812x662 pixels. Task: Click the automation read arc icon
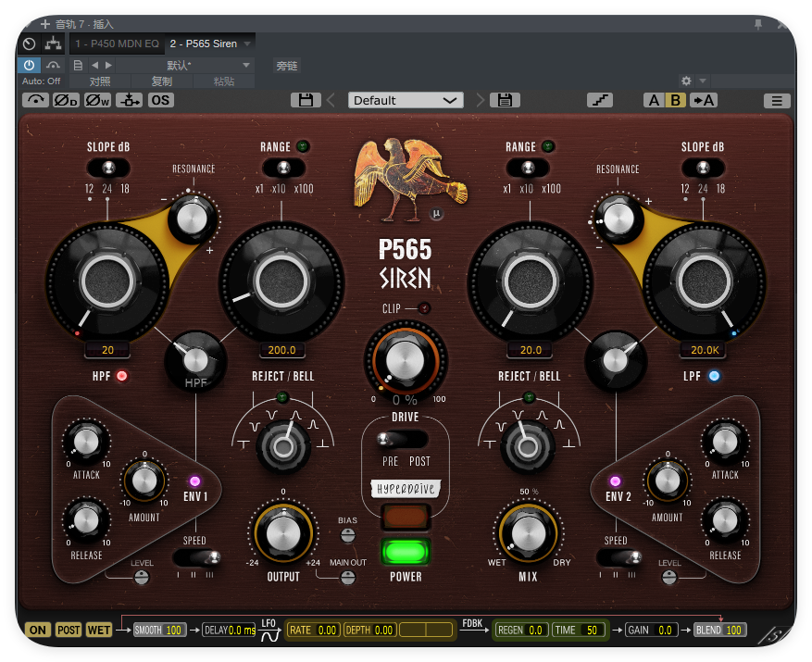tap(53, 65)
